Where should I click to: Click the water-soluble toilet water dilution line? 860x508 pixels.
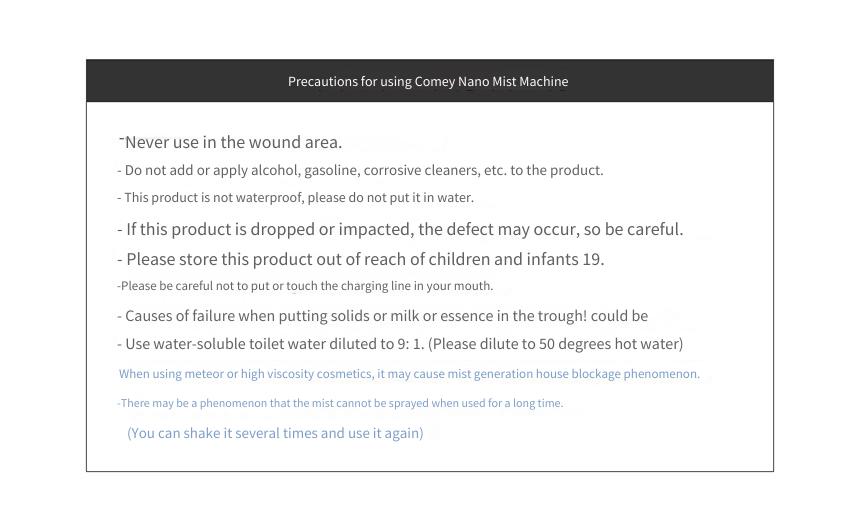400,344
